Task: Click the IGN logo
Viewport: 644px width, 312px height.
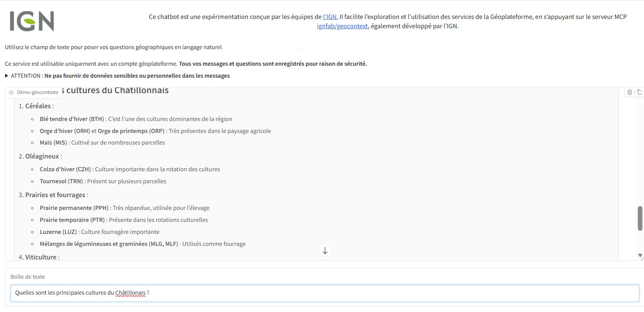Action: pos(32,21)
